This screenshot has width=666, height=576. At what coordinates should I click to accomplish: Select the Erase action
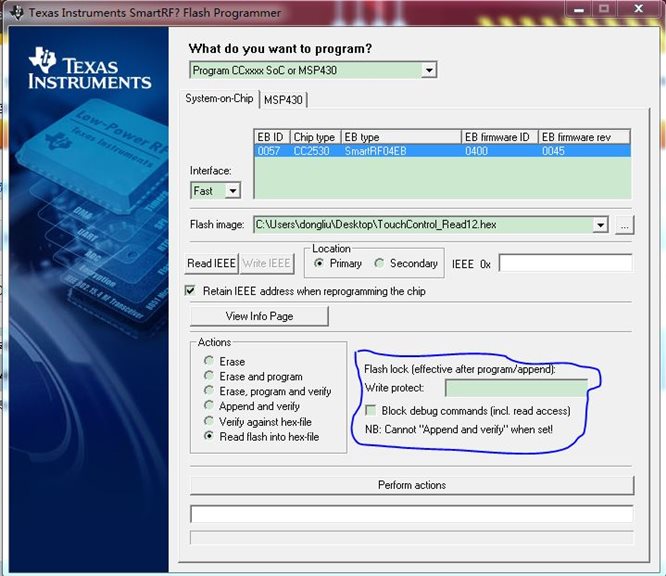click(x=209, y=361)
